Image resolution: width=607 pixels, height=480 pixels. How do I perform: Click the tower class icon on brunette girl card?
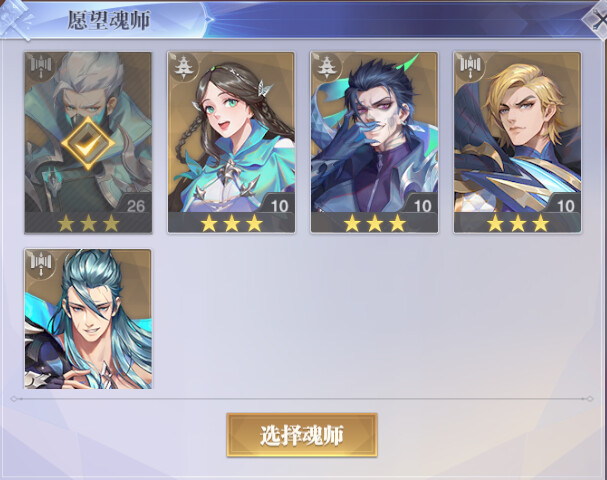184,67
